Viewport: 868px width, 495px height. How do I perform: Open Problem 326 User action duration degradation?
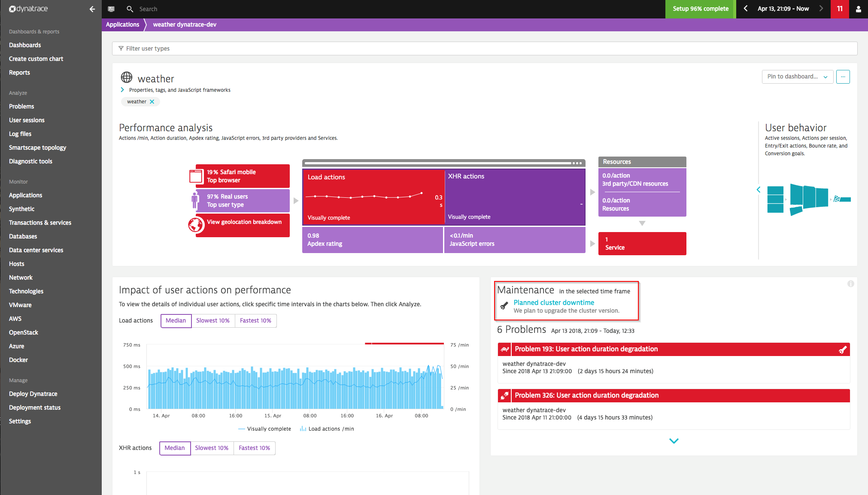click(x=586, y=395)
